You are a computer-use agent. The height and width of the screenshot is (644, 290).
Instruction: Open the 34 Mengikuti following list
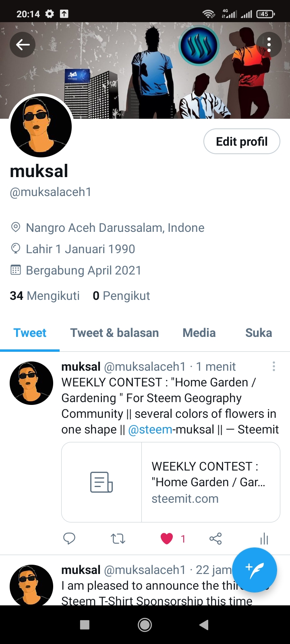pyautogui.click(x=45, y=296)
